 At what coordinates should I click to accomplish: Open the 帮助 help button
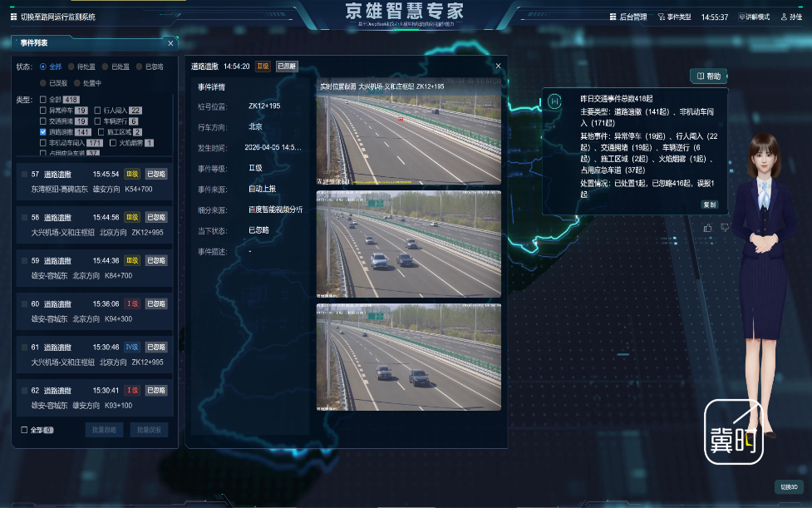708,76
